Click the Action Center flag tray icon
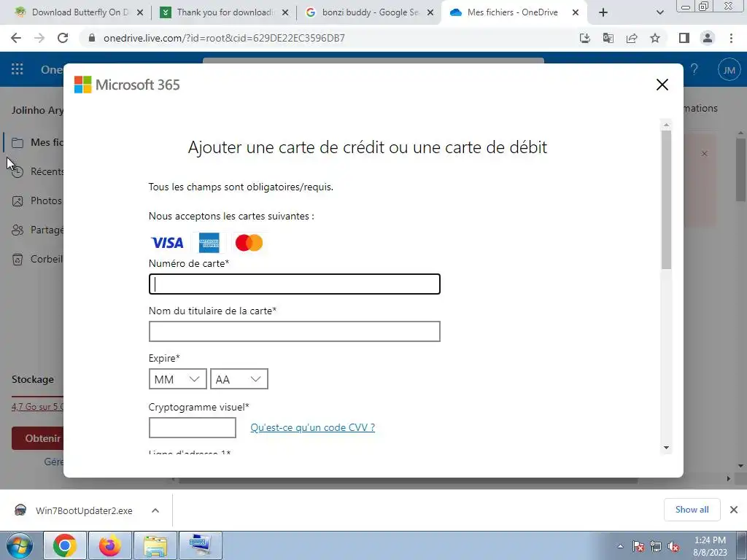 point(638,546)
